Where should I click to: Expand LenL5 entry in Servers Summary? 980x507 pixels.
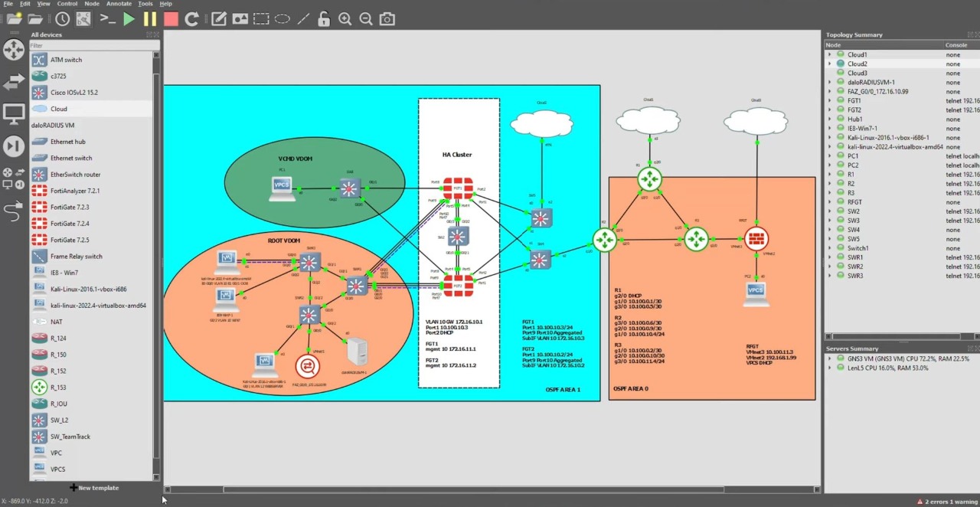[x=829, y=368]
